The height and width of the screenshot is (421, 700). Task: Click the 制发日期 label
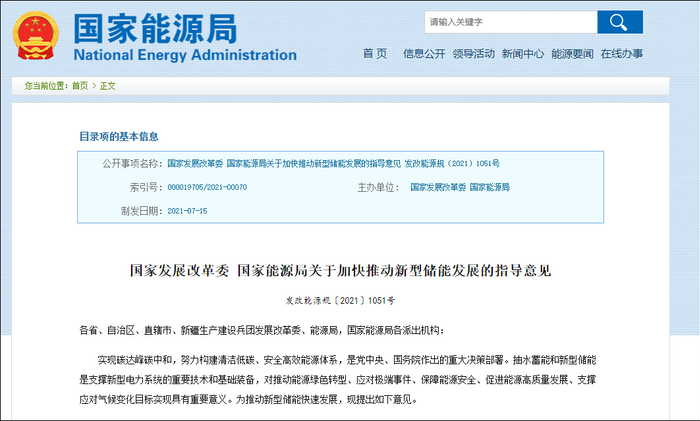pos(142,211)
